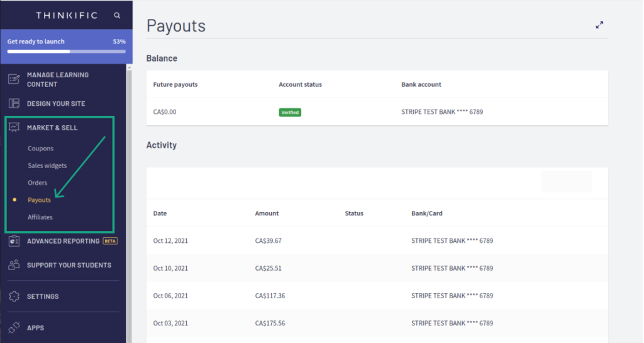Click the Settings gear icon
This screenshot has height=343, width=644.
click(x=14, y=296)
